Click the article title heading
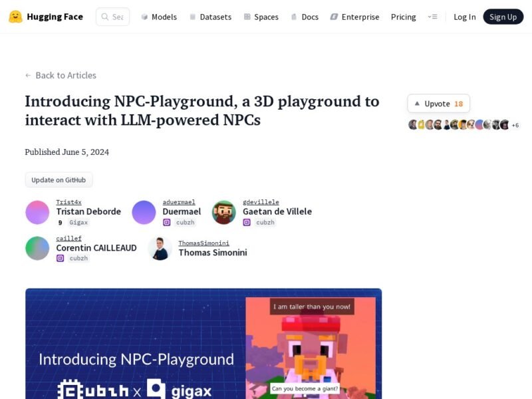 [x=202, y=110]
